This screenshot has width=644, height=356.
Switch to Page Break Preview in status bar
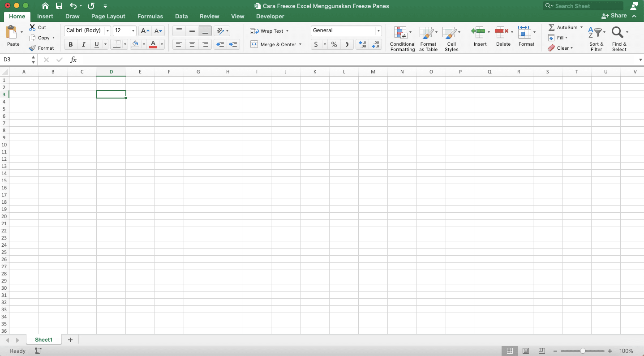[x=542, y=351]
